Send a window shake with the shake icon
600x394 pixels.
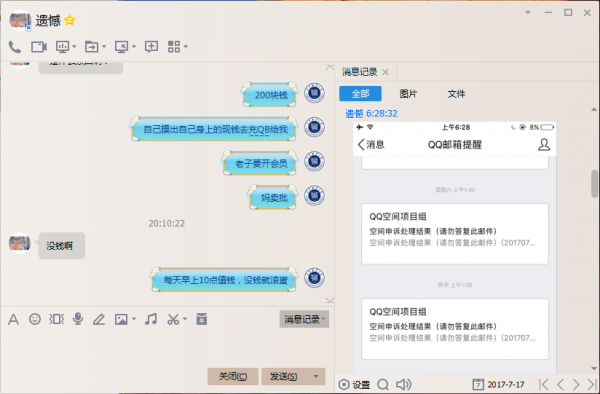point(57,319)
